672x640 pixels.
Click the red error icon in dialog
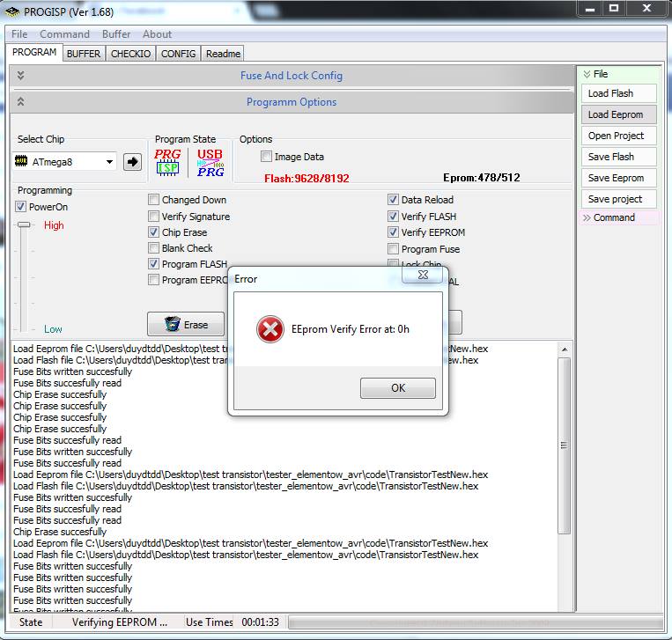click(x=270, y=329)
